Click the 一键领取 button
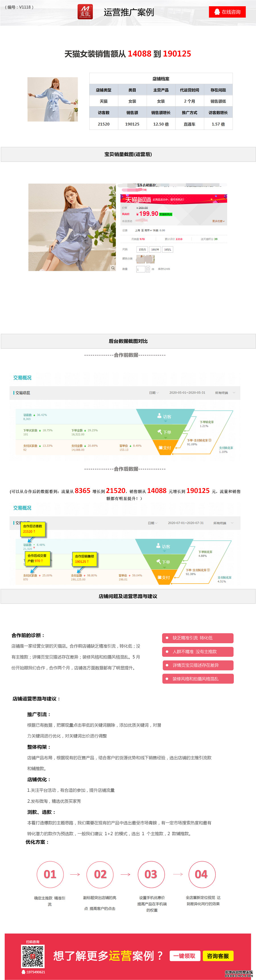The image size is (256, 980). [x=184, y=956]
